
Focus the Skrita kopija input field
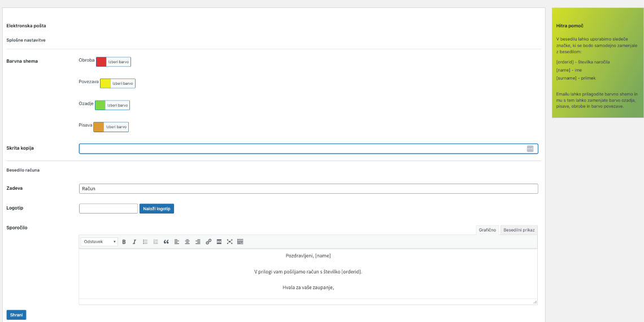click(x=302, y=149)
